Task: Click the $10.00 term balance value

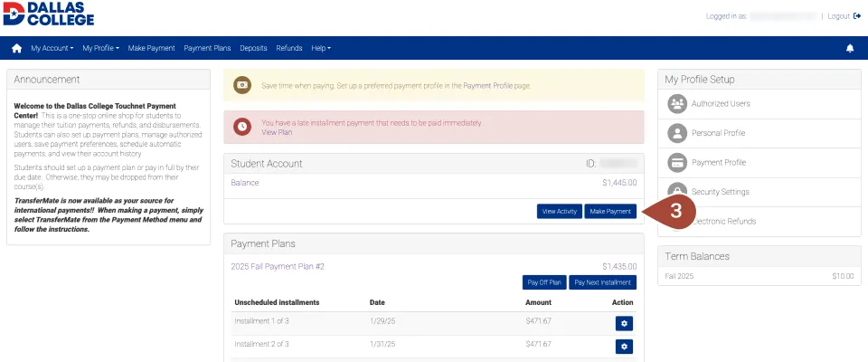Action: [x=843, y=276]
